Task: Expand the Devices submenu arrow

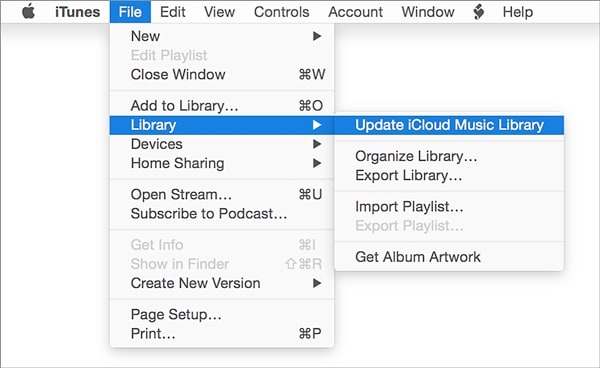Action: point(317,144)
